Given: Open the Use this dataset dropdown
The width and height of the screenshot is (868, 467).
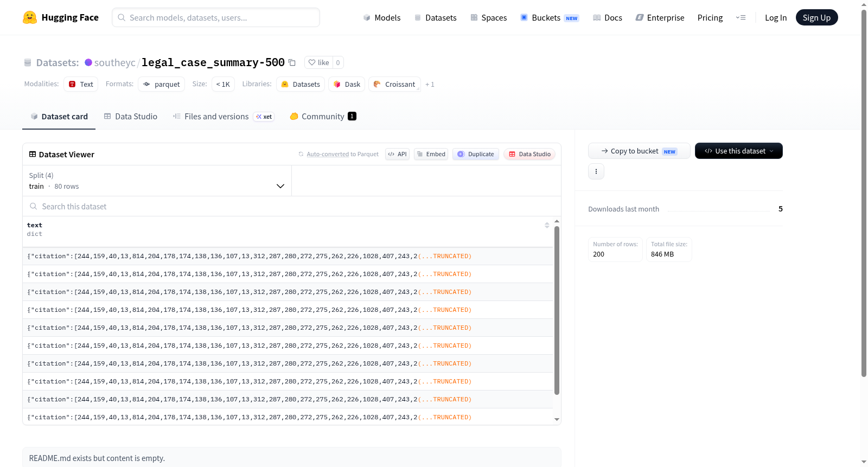Looking at the screenshot, I should coord(739,151).
